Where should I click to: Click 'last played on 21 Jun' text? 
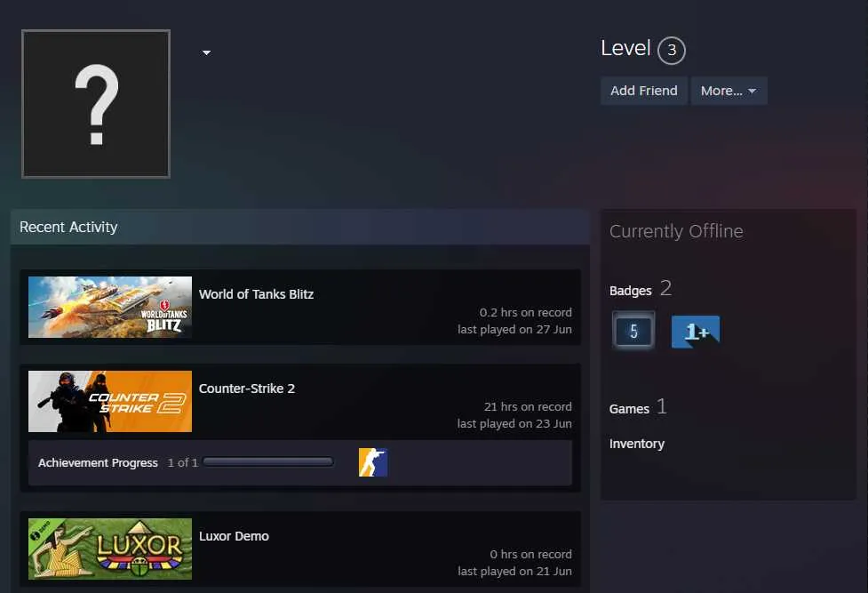tap(514, 571)
